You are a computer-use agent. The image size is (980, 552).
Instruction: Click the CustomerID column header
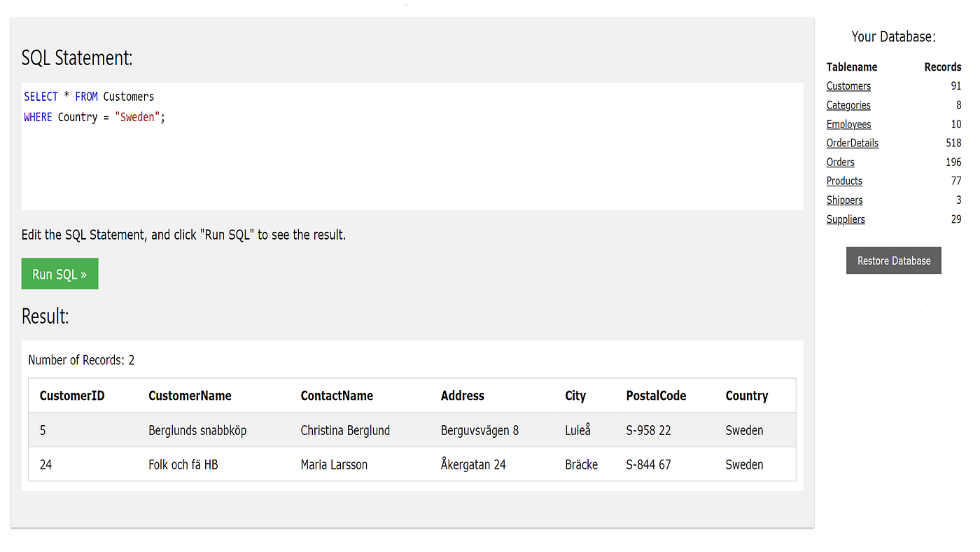(72, 395)
